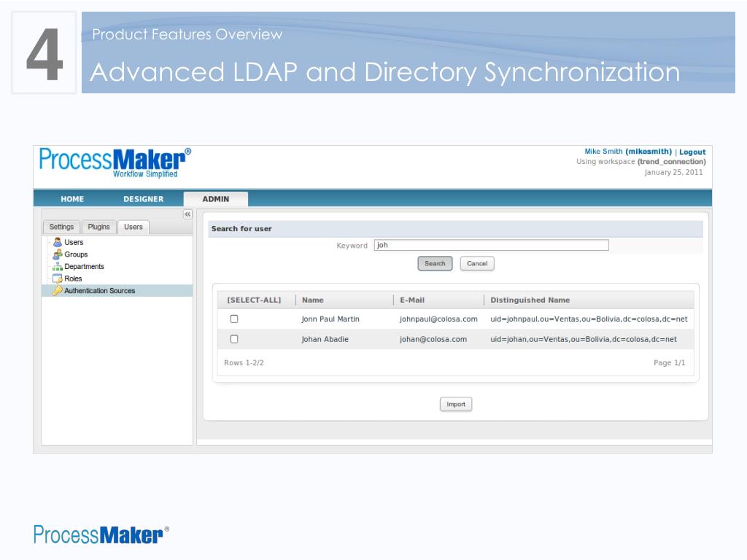Screen dimensions: 747x560
Task: Sort by the Name column header
Action: (x=312, y=300)
